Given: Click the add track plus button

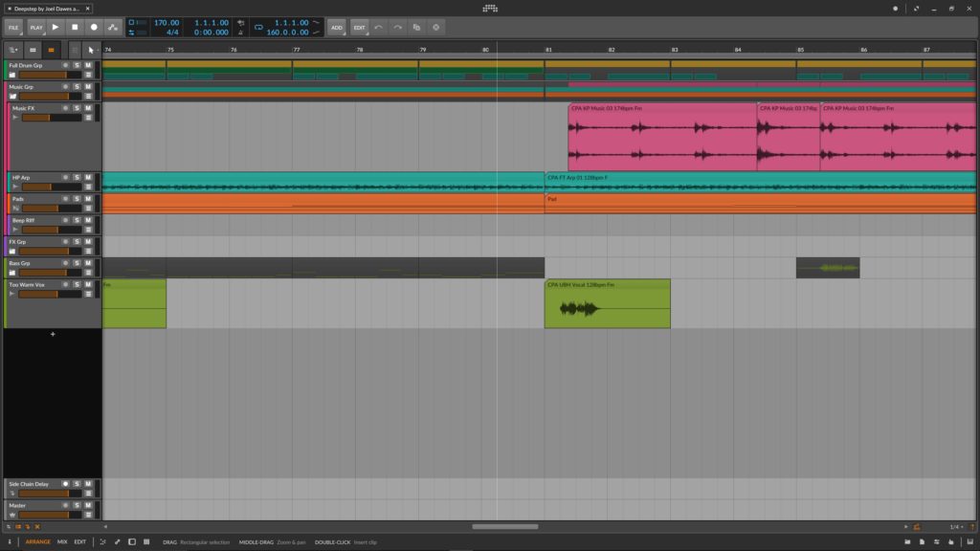Looking at the screenshot, I should pos(53,334).
